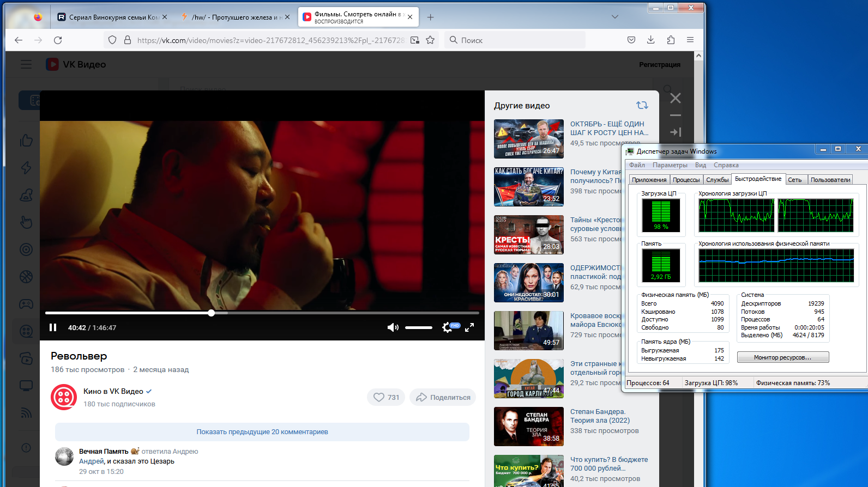The image size is (868, 487).
Task: Click the Поиск search field in Firefox
Action: tap(515, 40)
